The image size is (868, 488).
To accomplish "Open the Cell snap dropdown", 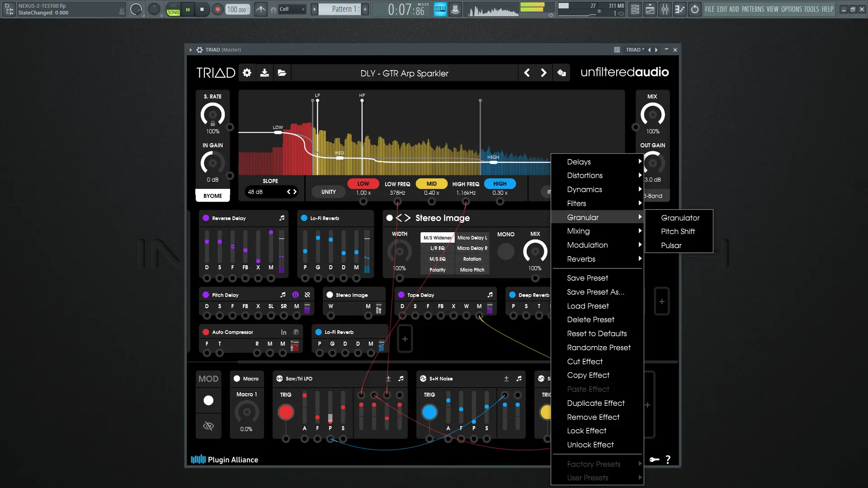I will coord(292,9).
